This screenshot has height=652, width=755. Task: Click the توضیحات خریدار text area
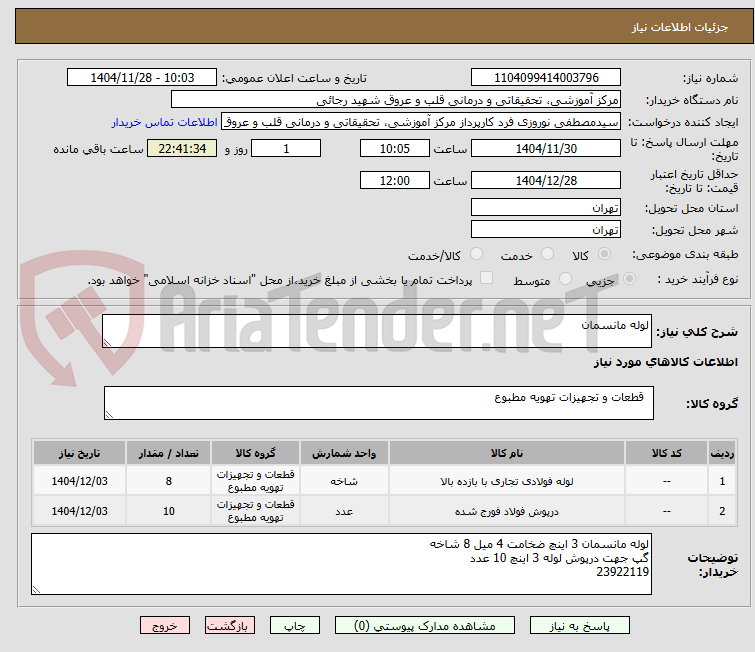(341, 564)
